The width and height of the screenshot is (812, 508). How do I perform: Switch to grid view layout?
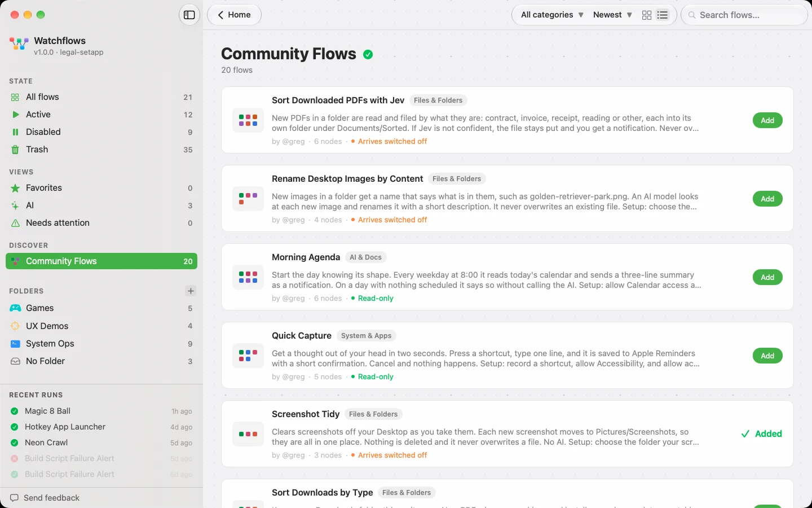(647, 15)
